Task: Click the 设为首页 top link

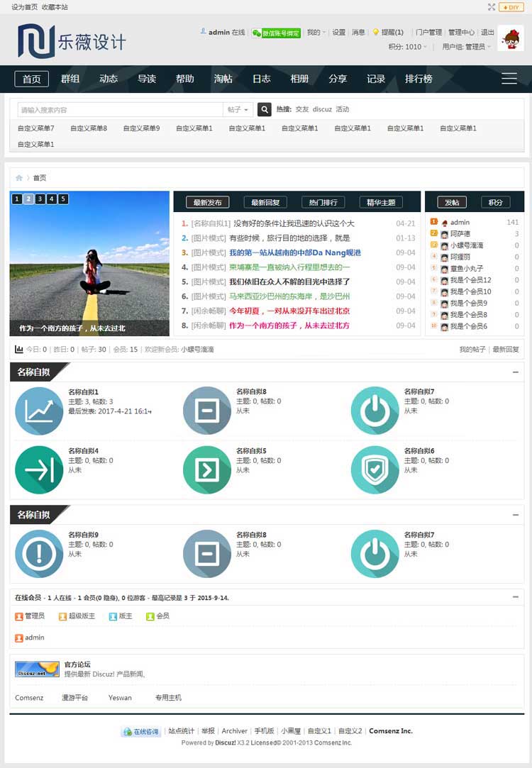Action: click(25, 7)
